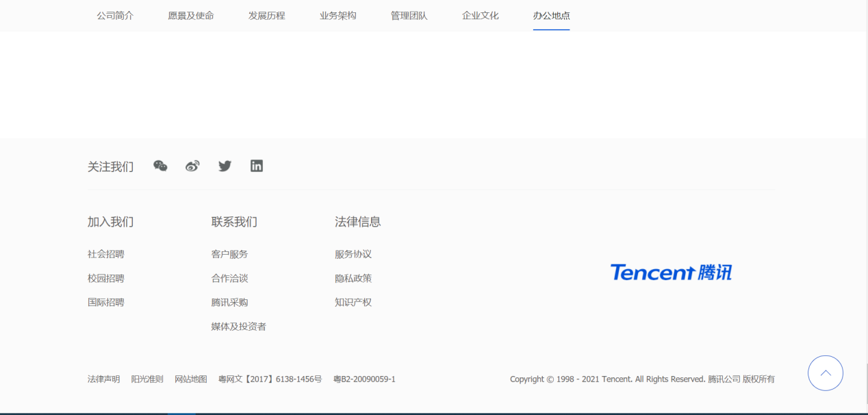Switch to the 企业文化 tab
868x415 pixels.
[x=481, y=15]
